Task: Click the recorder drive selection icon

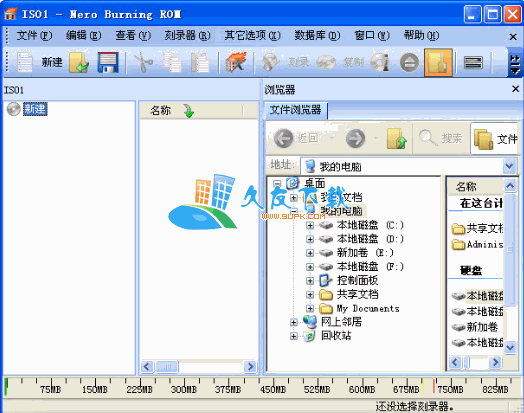Action: tap(473, 62)
